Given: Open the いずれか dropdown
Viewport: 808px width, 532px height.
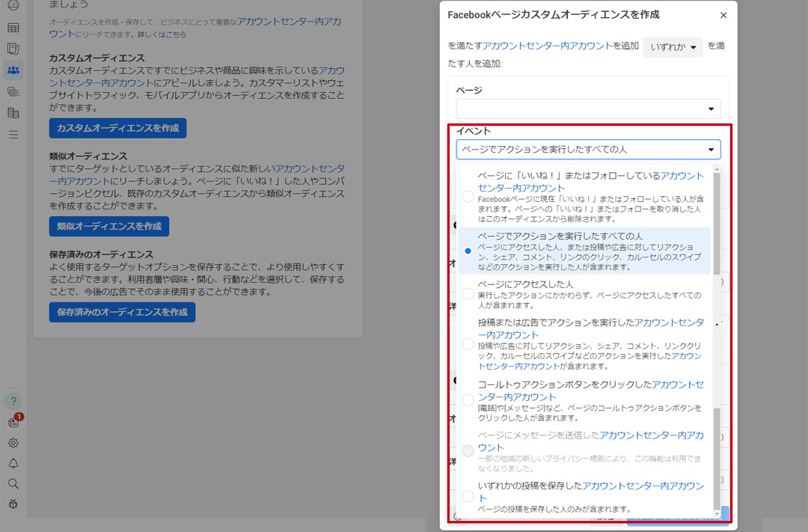Looking at the screenshot, I should (x=673, y=47).
